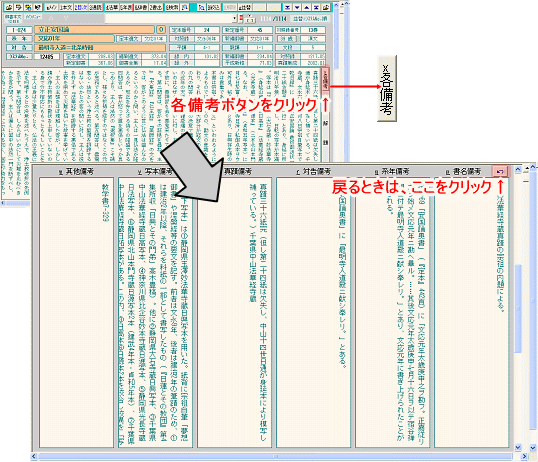Select the 対告備考 column header
The height and width of the screenshot is (462, 538).
tap(314, 172)
